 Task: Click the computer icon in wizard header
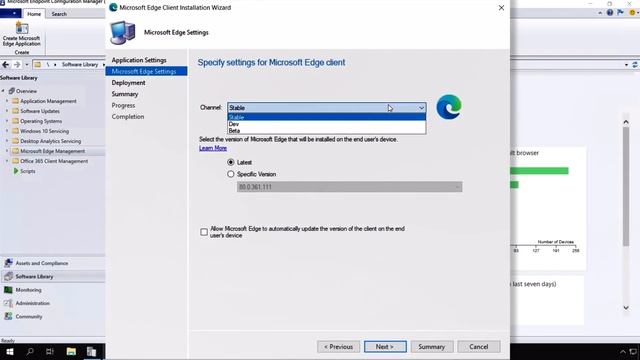pos(123,32)
